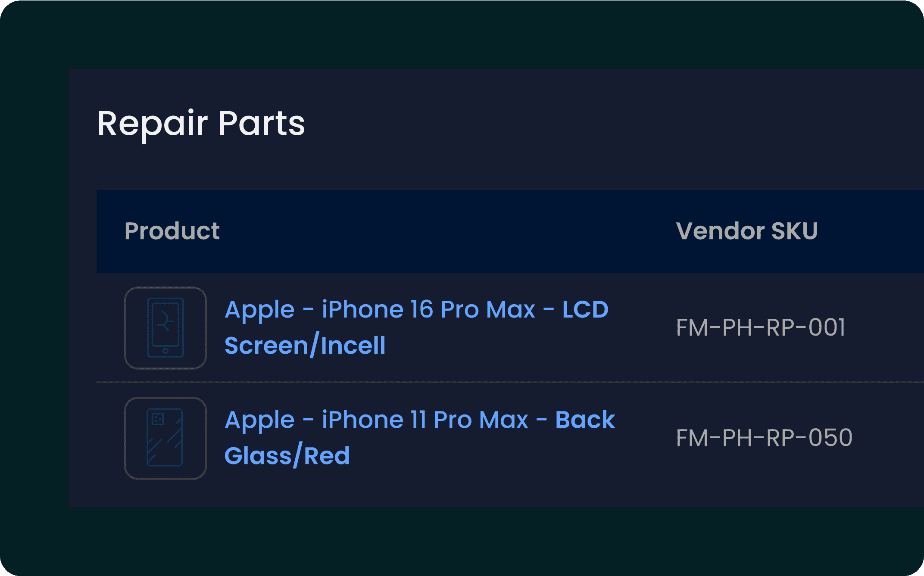Click the bold "LCD Screen/Incell" text
Screen dimensions: 924x576
tap(305, 346)
